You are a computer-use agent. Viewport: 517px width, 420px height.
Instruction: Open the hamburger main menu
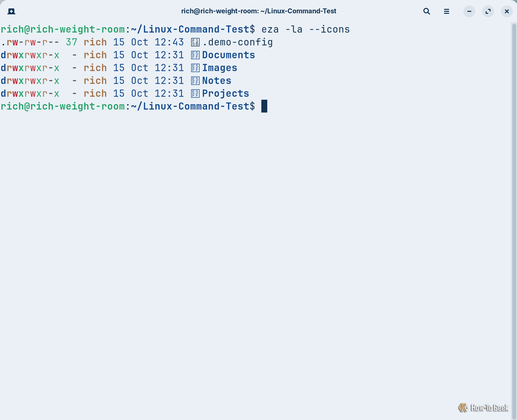(x=446, y=11)
